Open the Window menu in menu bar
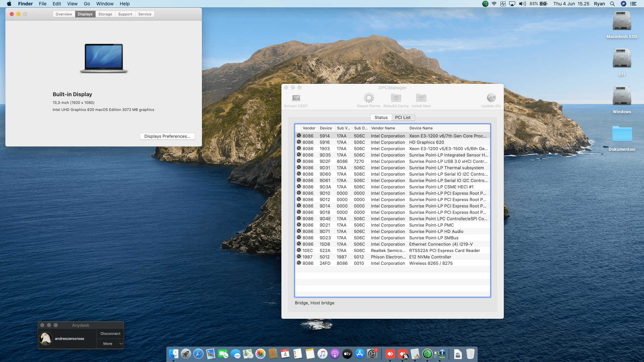The width and height of the screenshot is (644, 362). click(105, 4)
